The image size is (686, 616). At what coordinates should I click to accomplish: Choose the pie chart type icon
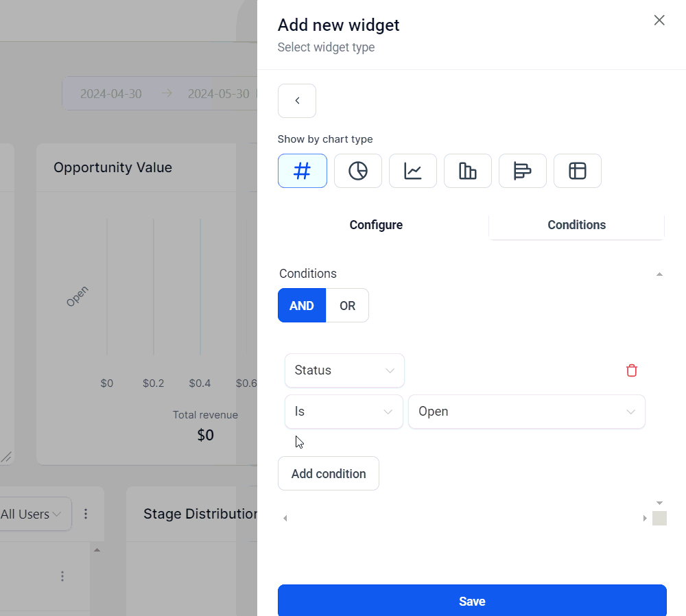(358, 171)
